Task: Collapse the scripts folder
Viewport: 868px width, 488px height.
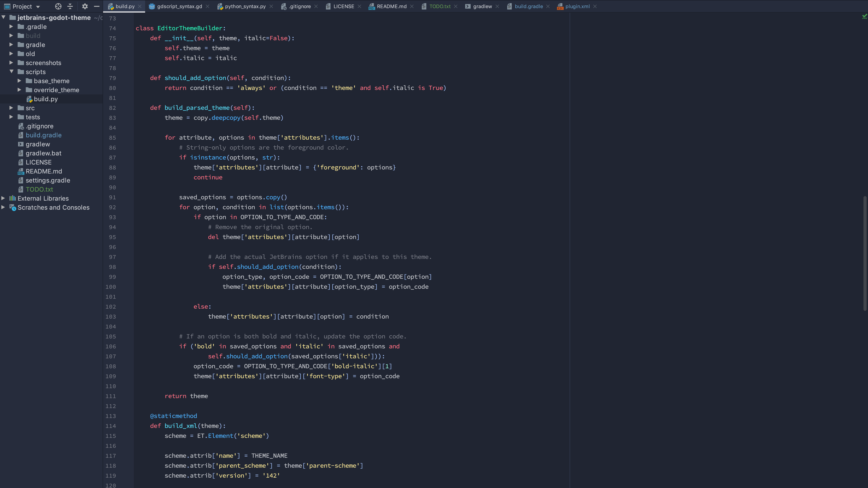Action: (x=12, y=72)
